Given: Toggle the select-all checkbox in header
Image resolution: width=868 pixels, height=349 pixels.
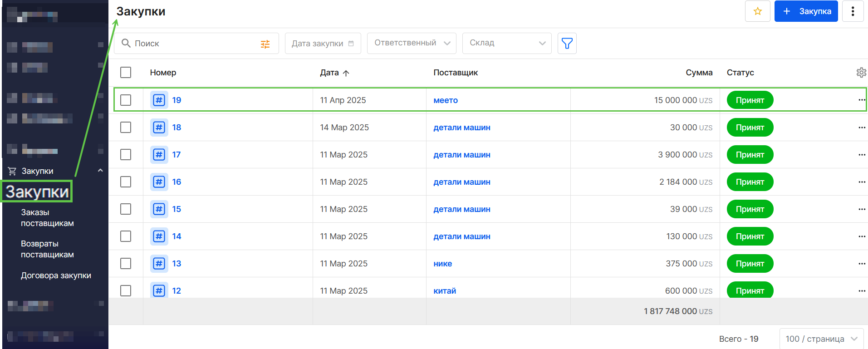Looking at the screenshot, I should point(126,73).
